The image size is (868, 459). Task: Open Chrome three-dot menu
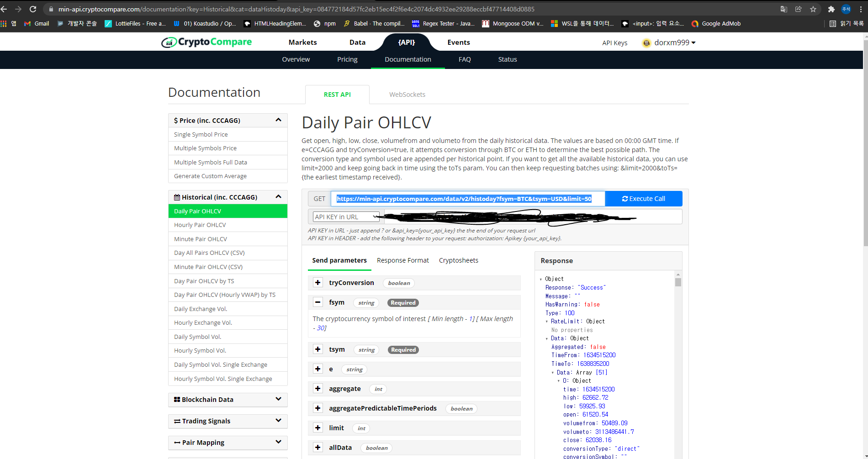[x=861, y=9]
